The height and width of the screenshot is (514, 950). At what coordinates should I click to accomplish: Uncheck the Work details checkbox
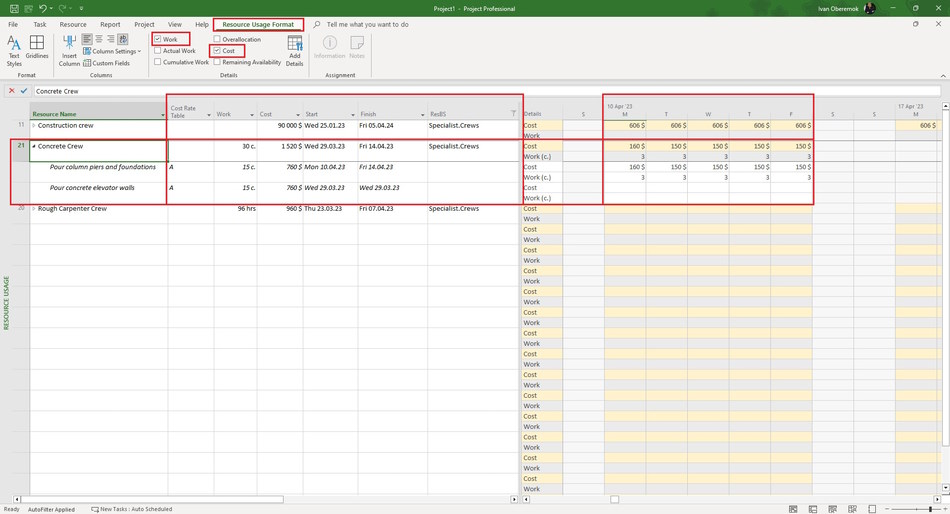[158, 39]
